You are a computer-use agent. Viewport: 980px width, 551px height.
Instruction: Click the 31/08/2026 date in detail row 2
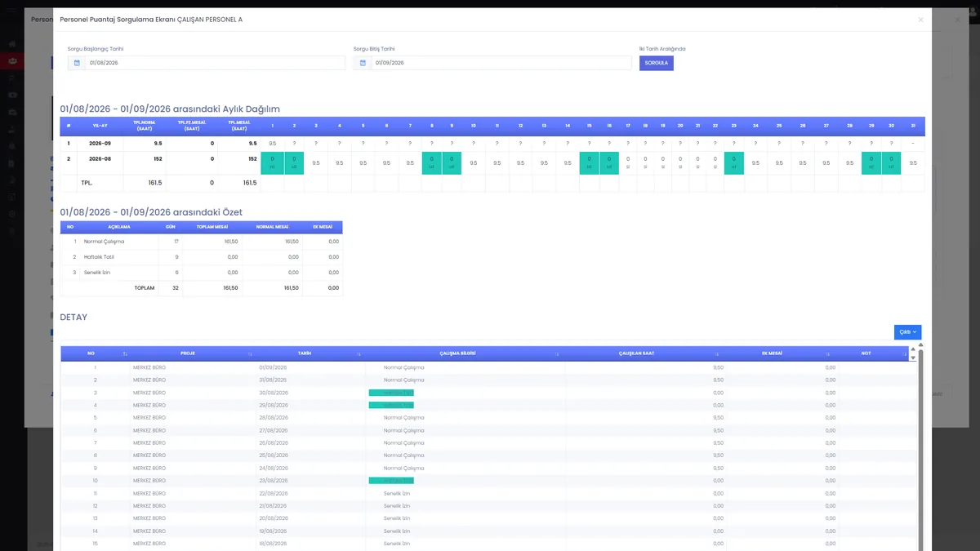(x=273, y=380)
